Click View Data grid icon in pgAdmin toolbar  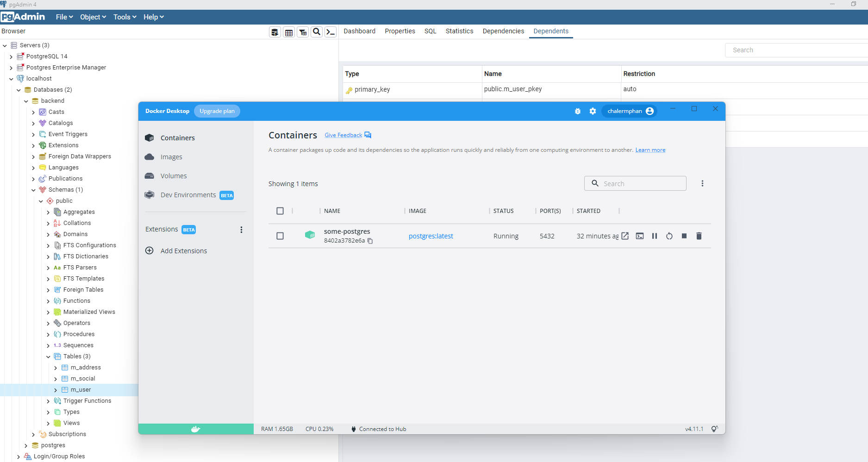(x=289, y=32)
